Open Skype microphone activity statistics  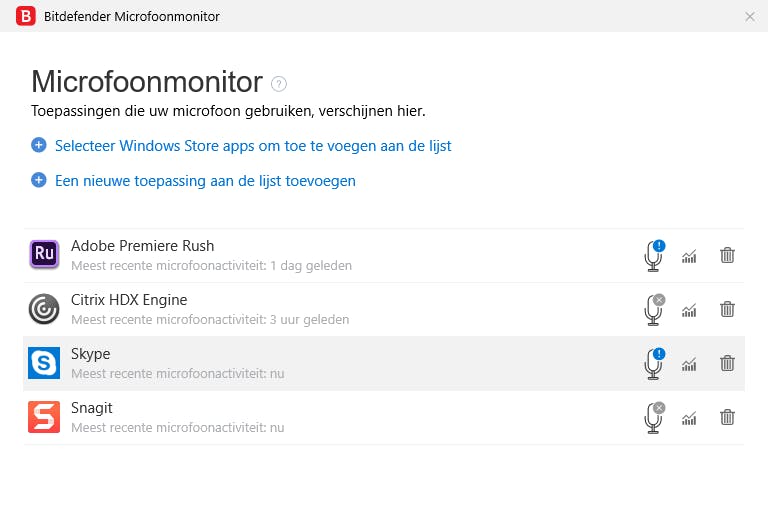tap(689, 364)
